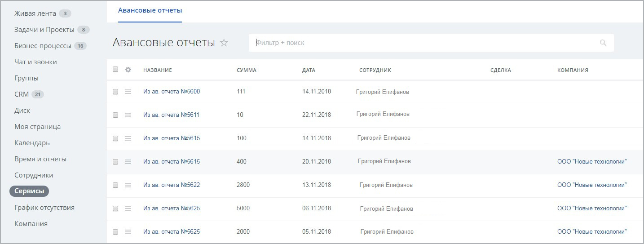Open company link in 20.11.2018 row

point(591,162)
